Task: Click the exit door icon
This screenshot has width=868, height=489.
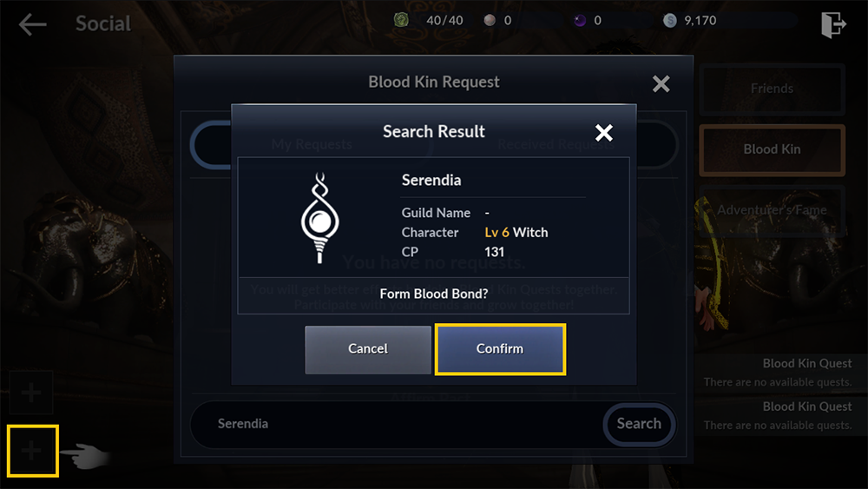Action: 833,24
